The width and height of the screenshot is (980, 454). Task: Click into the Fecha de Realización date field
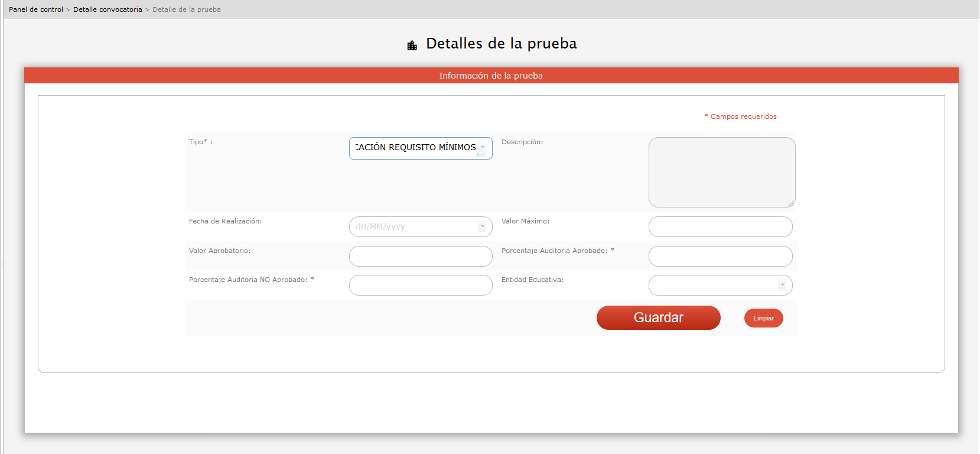[414, 226]
